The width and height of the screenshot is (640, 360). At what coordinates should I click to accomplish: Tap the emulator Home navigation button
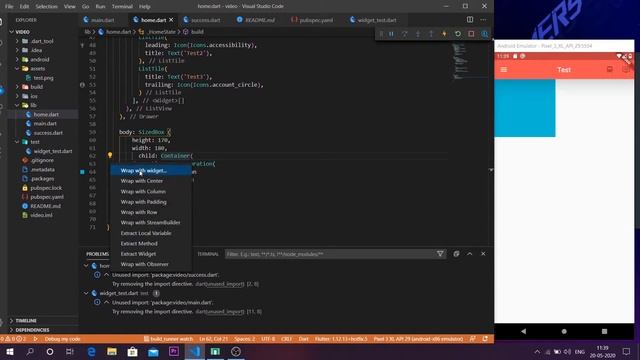564,331
